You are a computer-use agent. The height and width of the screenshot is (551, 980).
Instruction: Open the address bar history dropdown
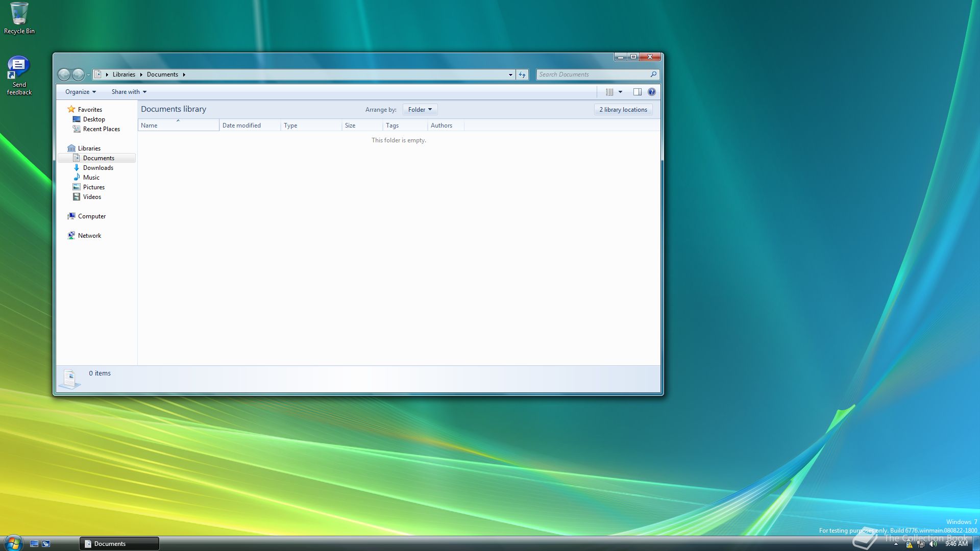[x=510, y=74]
